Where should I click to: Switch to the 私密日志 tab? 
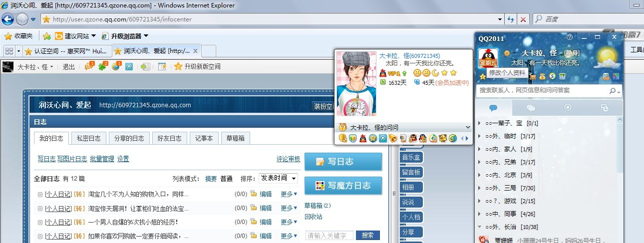(88, 138)
